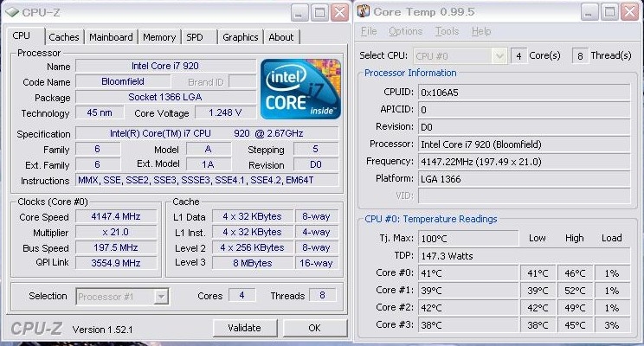Click the Level 3 cache '8 MBytes'
The width and height of the screenshot is (644, 346).
point(253,263)
